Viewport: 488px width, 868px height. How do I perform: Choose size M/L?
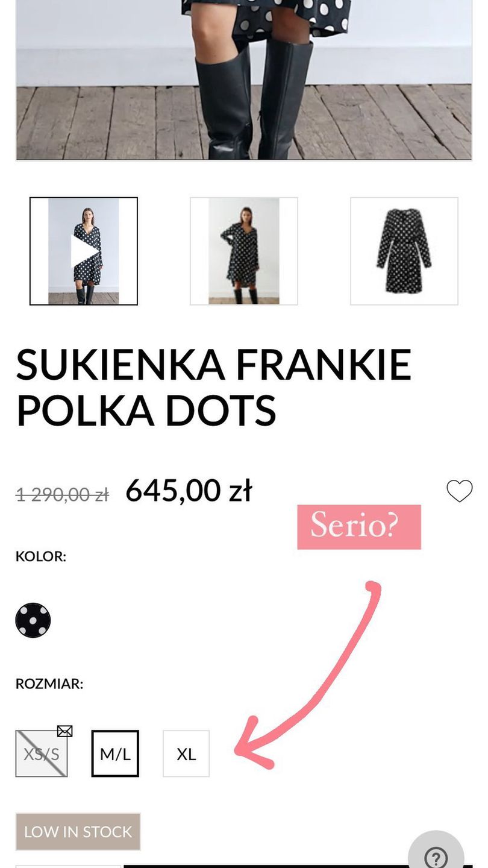(x=115, y=753)
